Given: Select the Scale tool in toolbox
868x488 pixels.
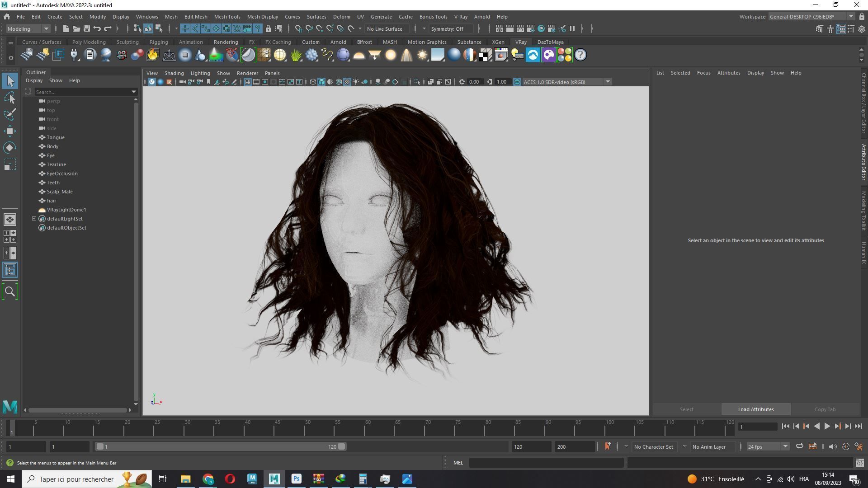Looking at the screenshot, I should pos(10,164).
